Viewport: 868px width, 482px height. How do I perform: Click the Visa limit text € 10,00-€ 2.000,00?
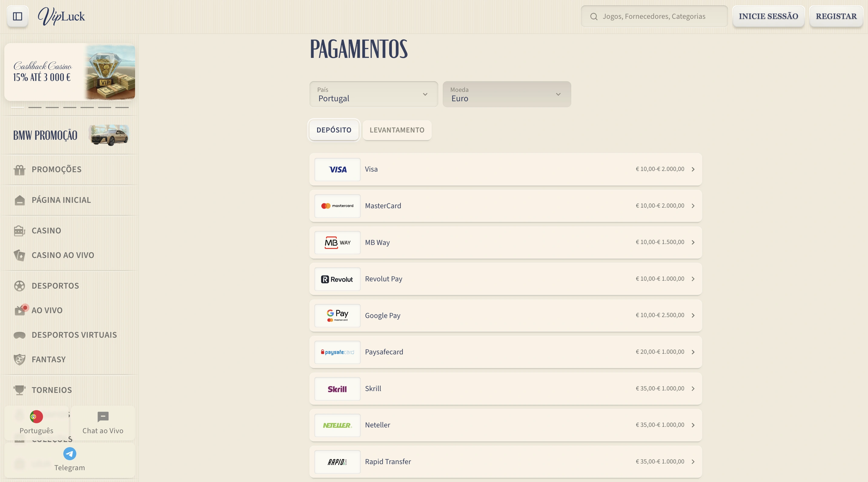point(660,169)
